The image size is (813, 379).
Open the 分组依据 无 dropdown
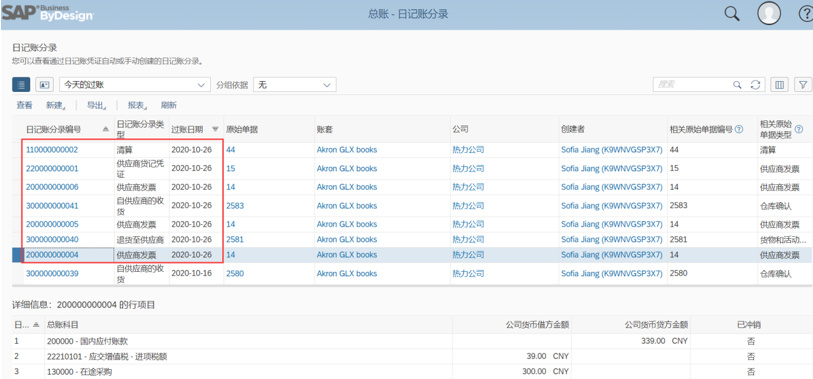pos(295,85)
